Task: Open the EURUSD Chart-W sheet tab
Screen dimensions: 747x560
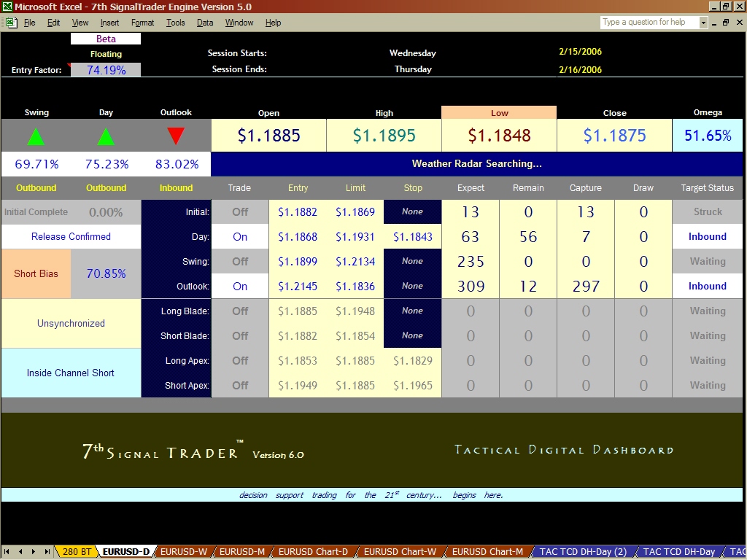Action: (x=400, y=551)
